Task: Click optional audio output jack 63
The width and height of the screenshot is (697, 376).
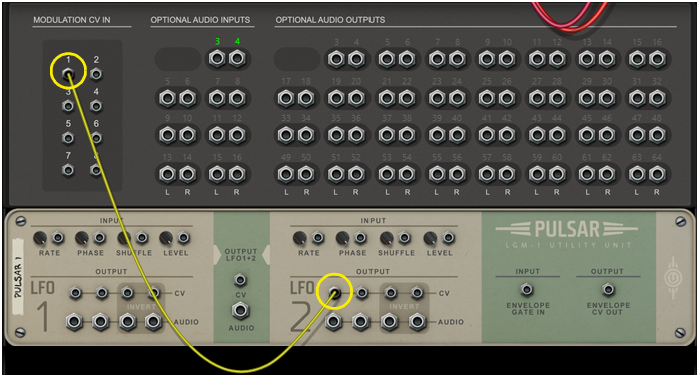Action: [x=637, y=174]
